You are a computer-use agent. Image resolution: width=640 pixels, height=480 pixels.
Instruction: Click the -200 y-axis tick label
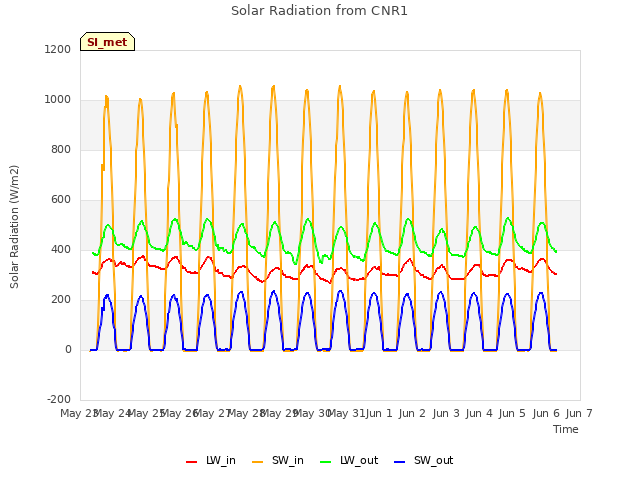59,399
